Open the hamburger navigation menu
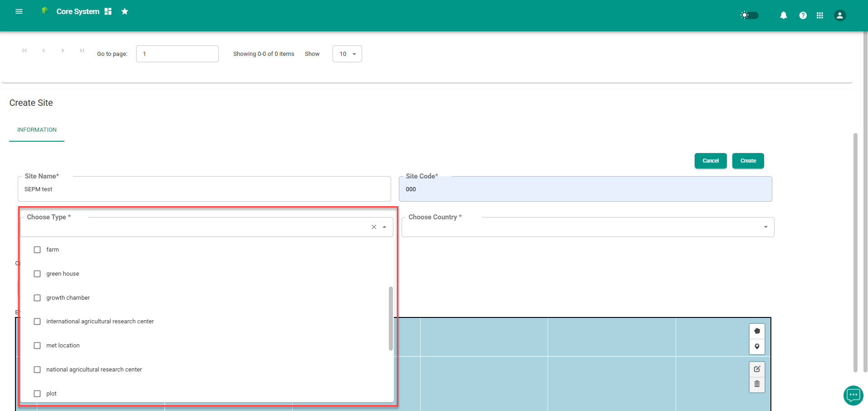Image resolution: width=868 pixels, height=411 pixels. click(x=19, y=11)
